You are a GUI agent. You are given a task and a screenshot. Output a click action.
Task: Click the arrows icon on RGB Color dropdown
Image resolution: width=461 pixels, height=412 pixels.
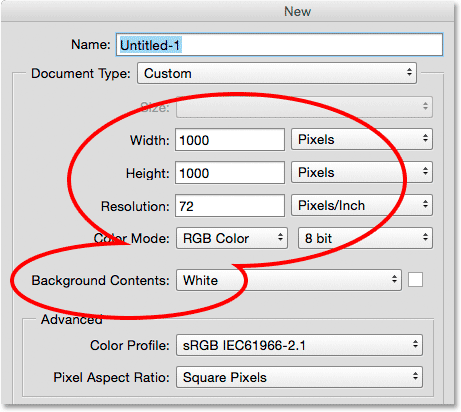(280, 238)
